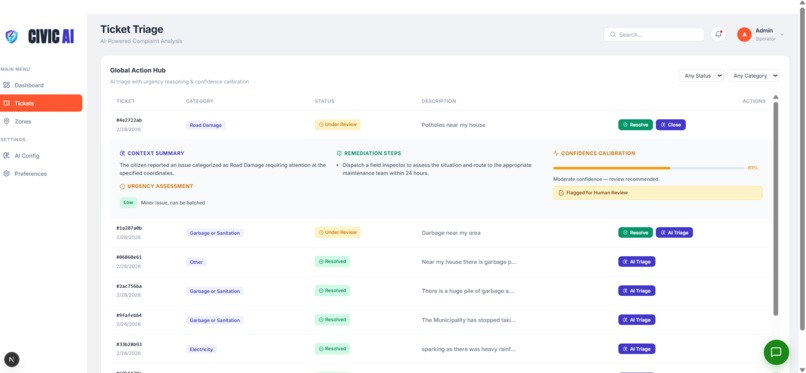Click ticket ID #2ac756ba
The height and width of the screenshot is (373, 806).
coord(129,286)
